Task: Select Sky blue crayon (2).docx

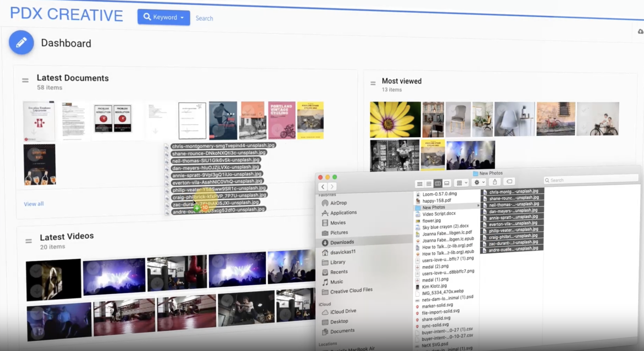Action: 445,227
